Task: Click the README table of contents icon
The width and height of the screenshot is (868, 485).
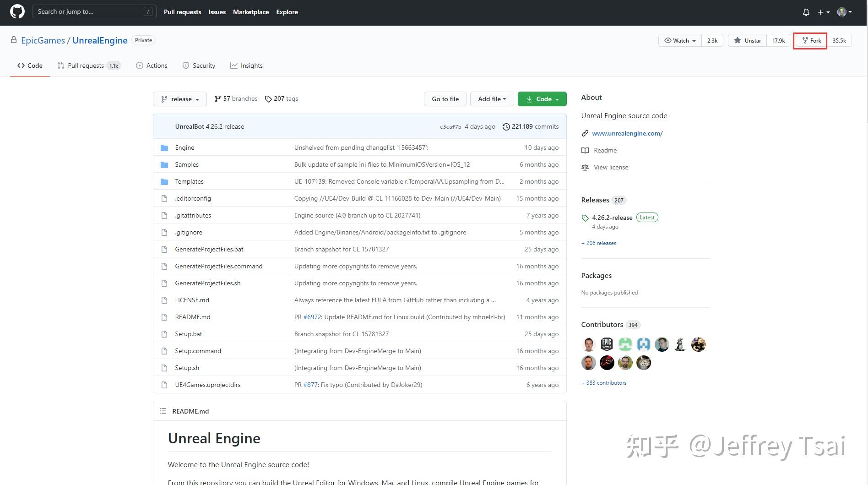Action: tap(163, 411)
